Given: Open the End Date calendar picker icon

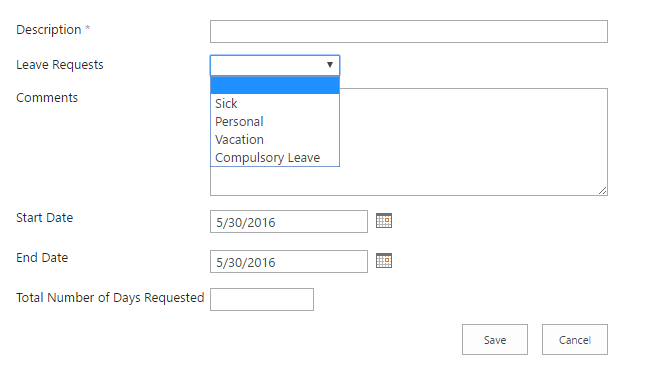Looking at the screenshot, I should (x=384, y=261).
